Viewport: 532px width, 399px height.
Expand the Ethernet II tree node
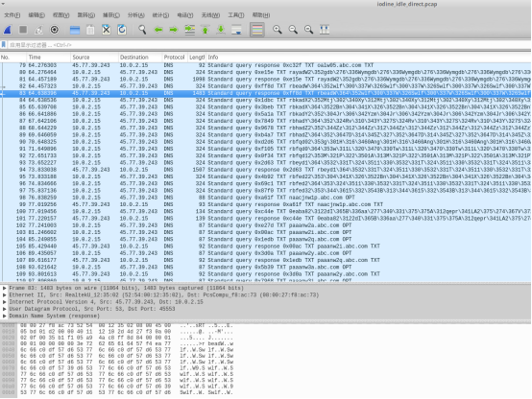5,294
